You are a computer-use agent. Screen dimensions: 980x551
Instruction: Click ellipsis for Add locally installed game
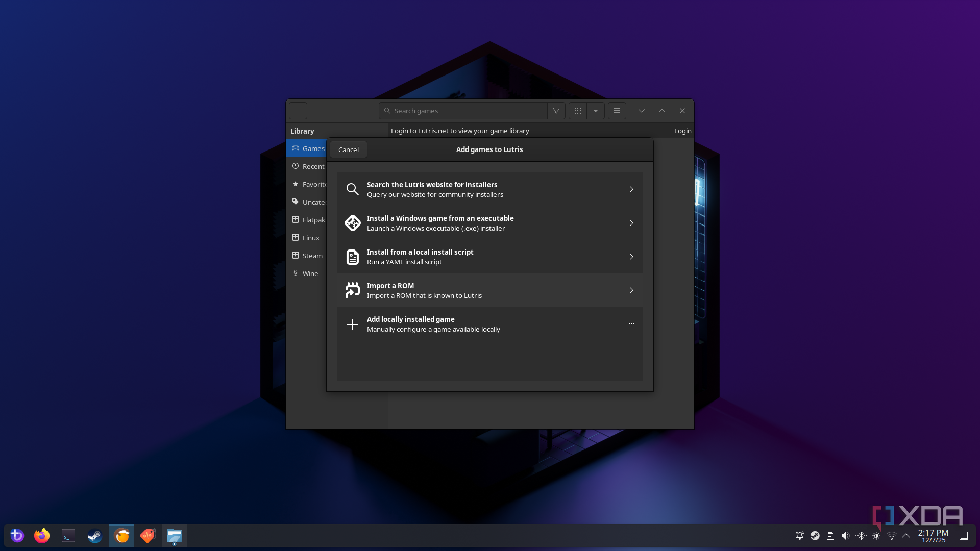[x=631, y=324]
